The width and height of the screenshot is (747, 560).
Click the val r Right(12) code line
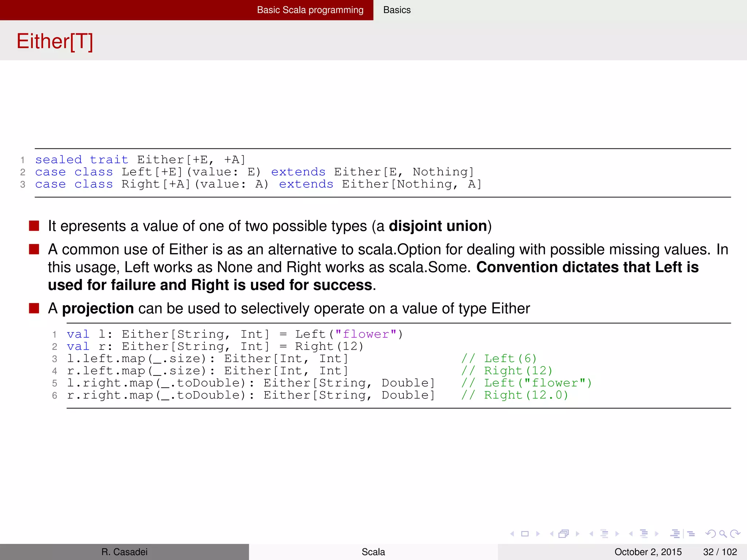215,347
